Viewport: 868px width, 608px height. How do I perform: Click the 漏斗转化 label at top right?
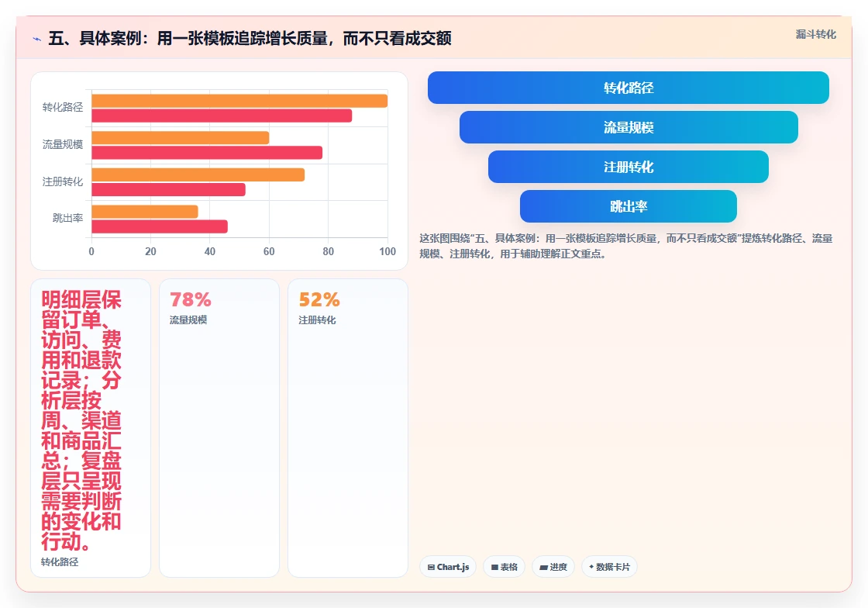815,34
